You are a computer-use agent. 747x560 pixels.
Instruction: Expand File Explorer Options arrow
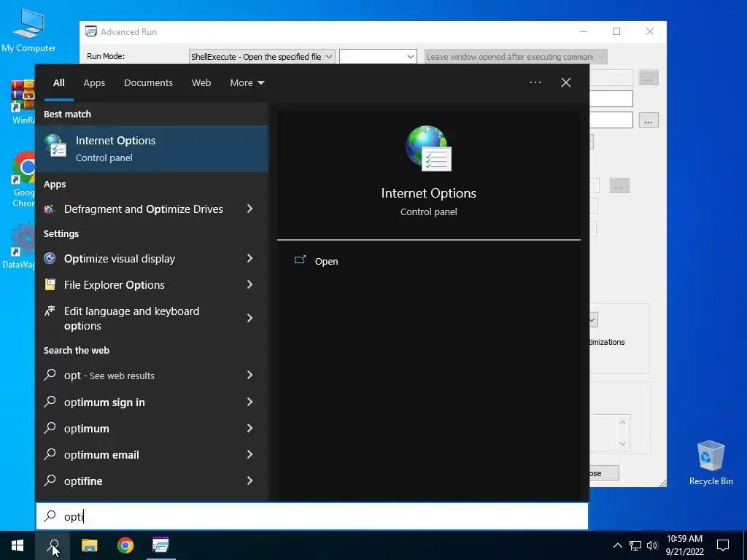tap(249, 284)
